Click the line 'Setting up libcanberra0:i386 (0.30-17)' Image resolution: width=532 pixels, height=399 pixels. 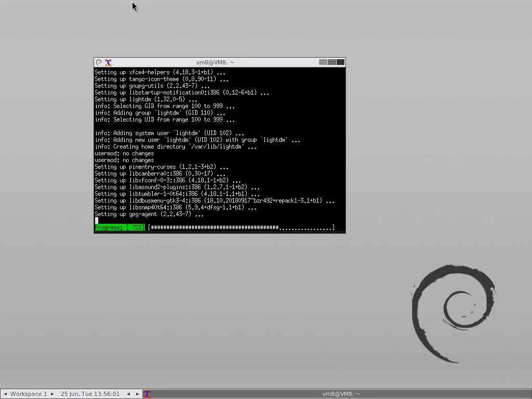(x=160, y=174)
